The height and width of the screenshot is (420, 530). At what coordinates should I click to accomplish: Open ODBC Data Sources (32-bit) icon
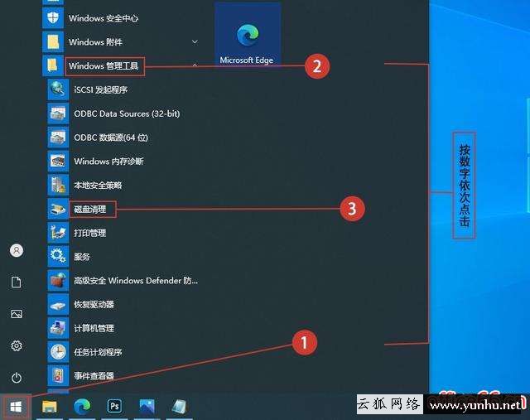pos(58,113)
